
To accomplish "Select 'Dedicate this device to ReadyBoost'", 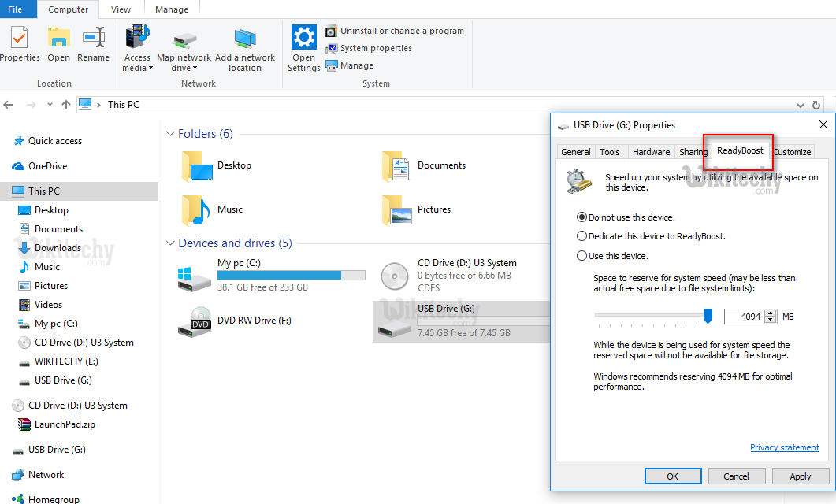I will click(x=582, y=236).
